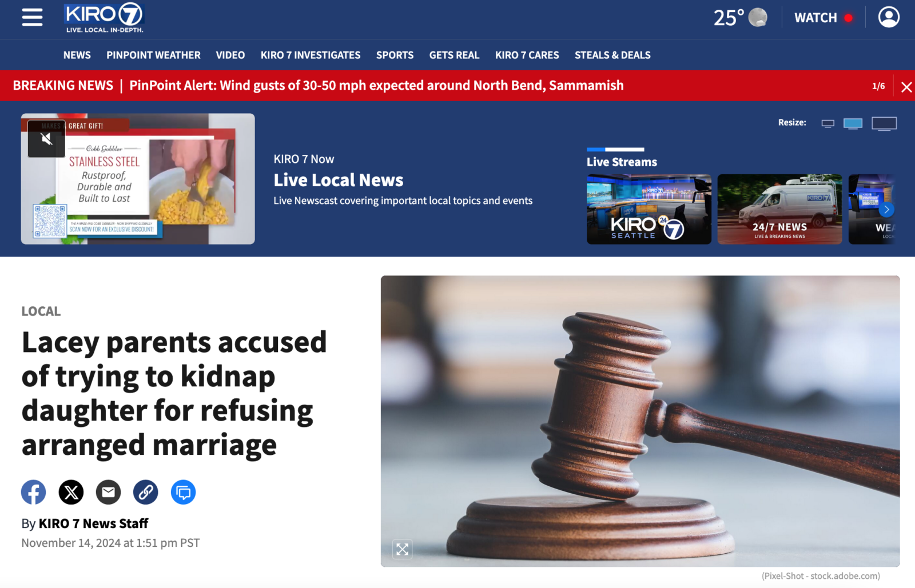This screenshot has width=915, height=588.
Task: Expand the gavel image to fullscreen
Action: tap(403, 550)
